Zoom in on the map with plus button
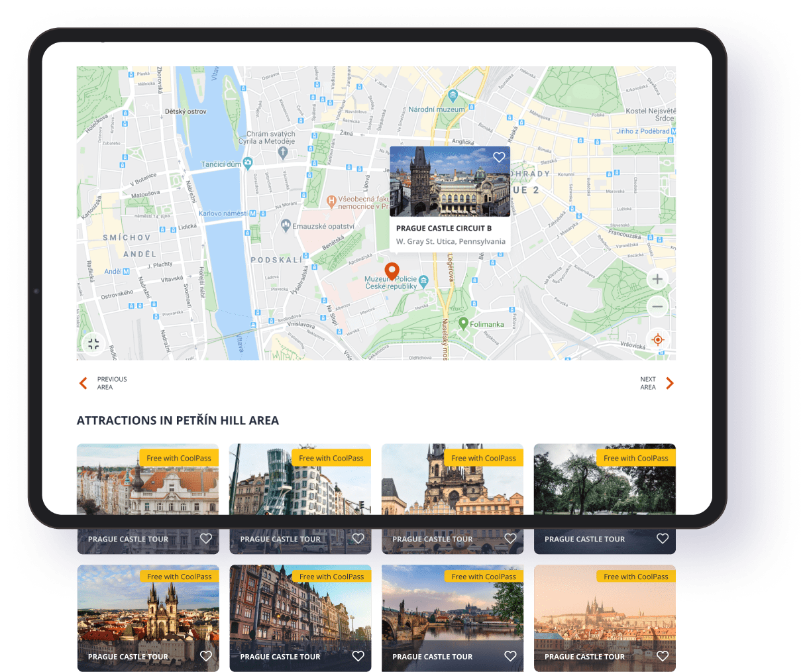Viewport: 807px width, 672px height. (x=657, y=279)
